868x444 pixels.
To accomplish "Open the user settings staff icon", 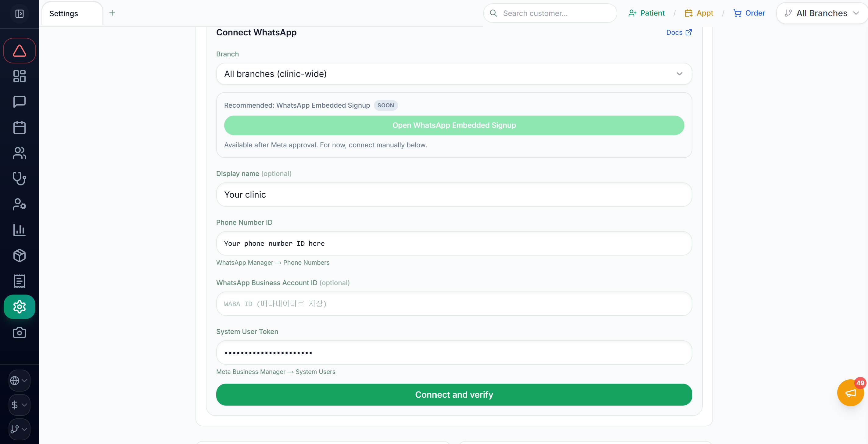I will pyautogui.click(x=20, y=204).
